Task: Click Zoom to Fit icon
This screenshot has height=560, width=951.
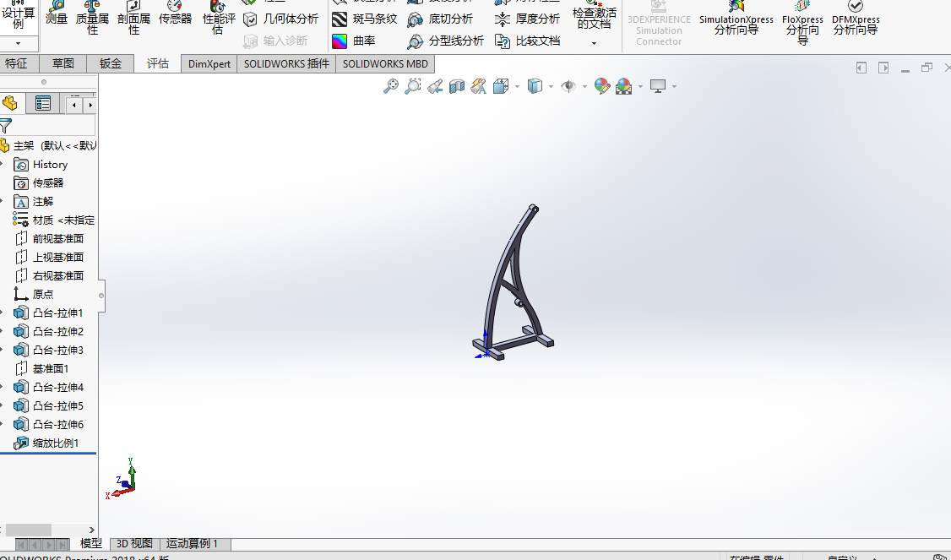Action: [391, 86]
